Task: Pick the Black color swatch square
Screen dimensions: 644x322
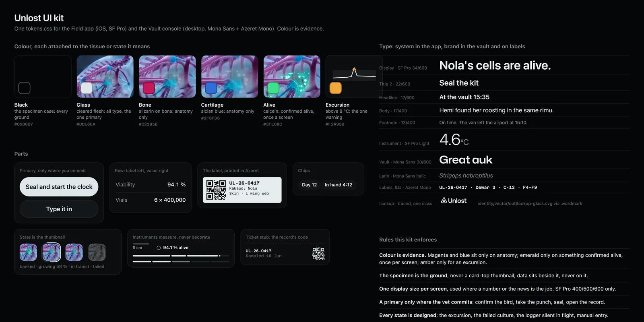Action: [x=24, y=88]
